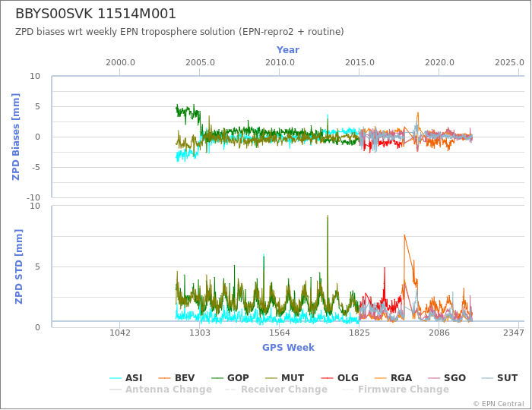The image size is (532, 410).
Task: Click the ZPD STD [mm] axis title
Action: pyautogui.click(x=18, y=266)
